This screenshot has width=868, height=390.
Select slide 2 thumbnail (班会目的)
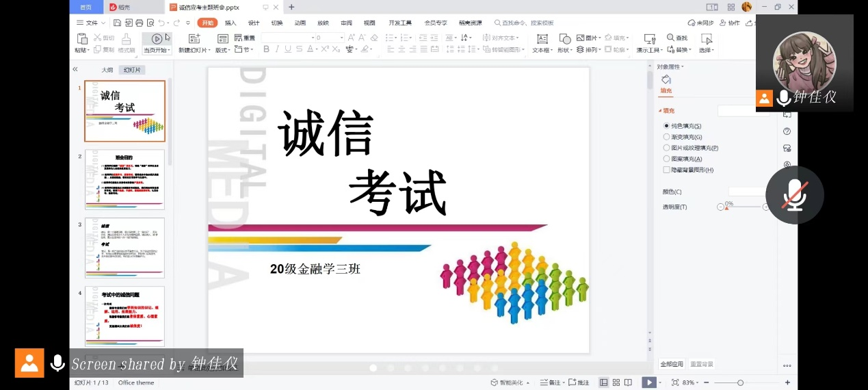[124, 179]
